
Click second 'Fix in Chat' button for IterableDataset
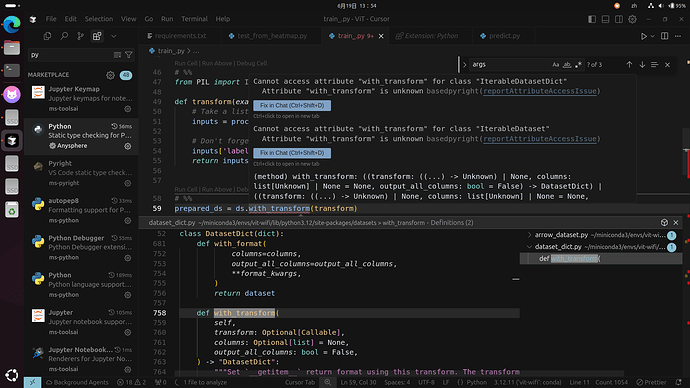[x=292, y=153]
